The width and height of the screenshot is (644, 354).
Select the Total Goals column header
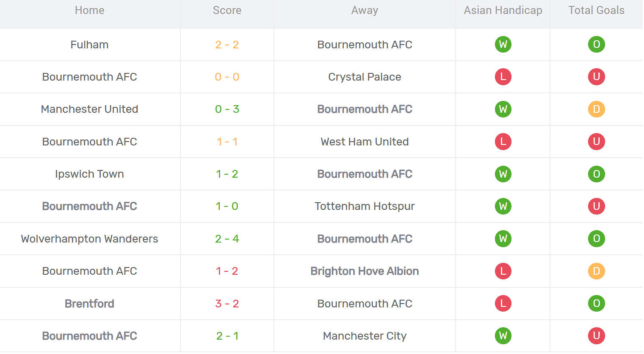(x=596, y=11)
